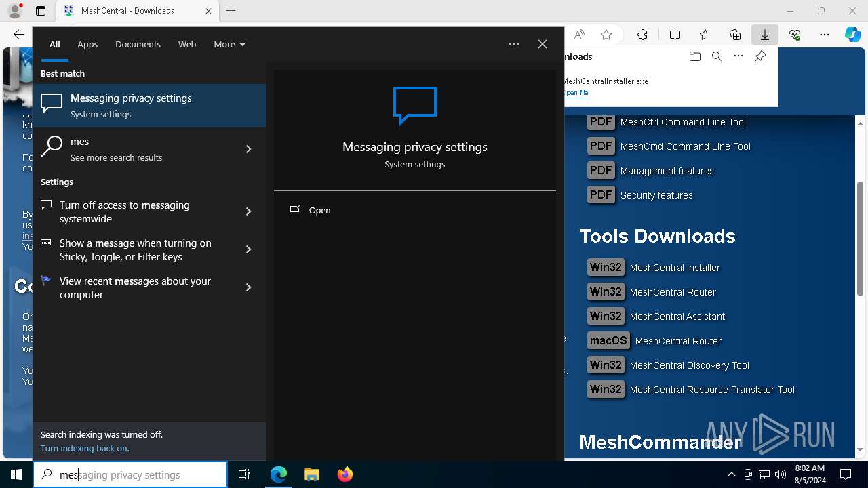Click the network icon in system tray
868x488 pixels.
764,474
